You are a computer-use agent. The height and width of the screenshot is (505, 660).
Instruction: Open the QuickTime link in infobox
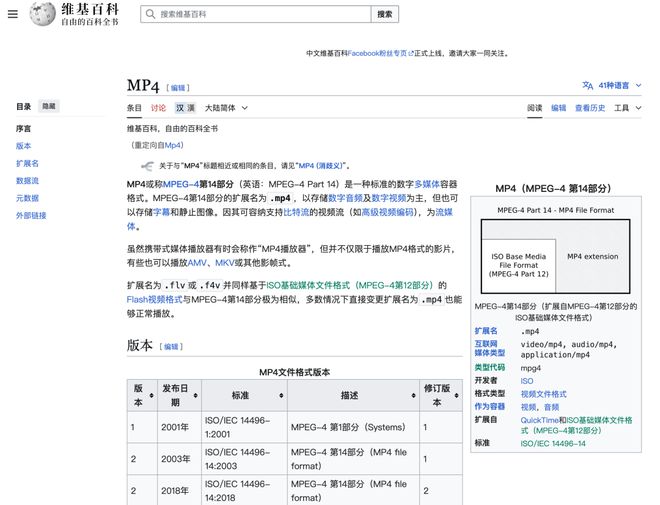[540, 420]
